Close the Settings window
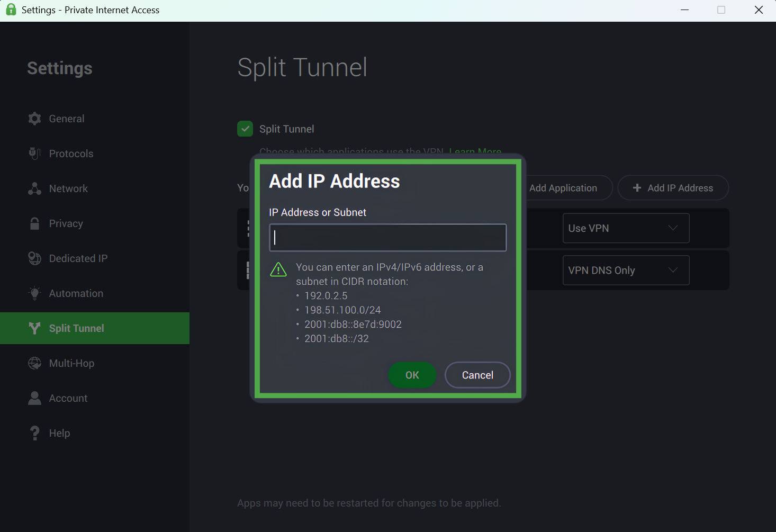The width and height of the screenshot is (776, 532). click(x=759, y=10)
